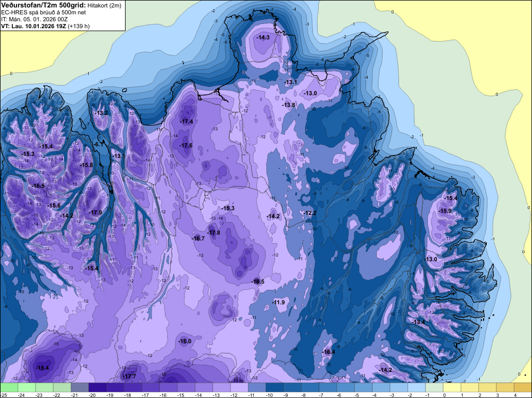Select the -21 gray-blue legend swatch
The width and height of the screenshot is (532, 398).
click(x=80, y=387)
